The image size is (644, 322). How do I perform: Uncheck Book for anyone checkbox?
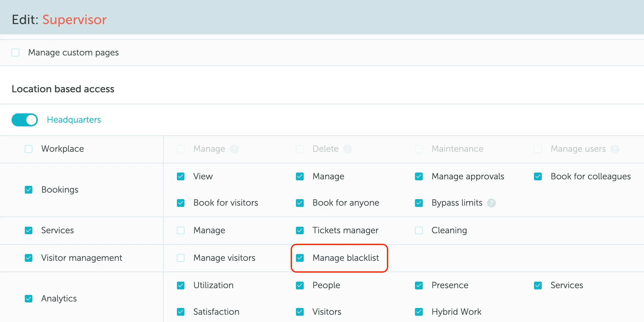click(x=300, y=203)
